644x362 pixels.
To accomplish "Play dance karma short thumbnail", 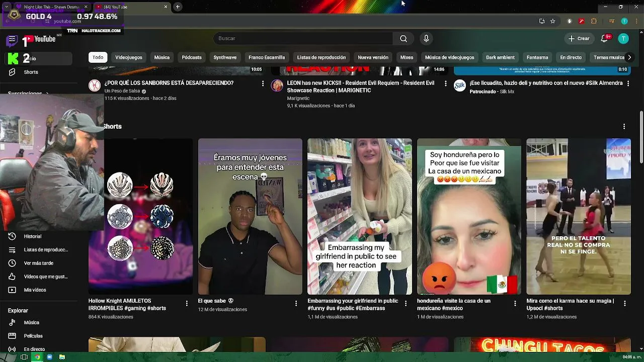I will coord(579,217).
